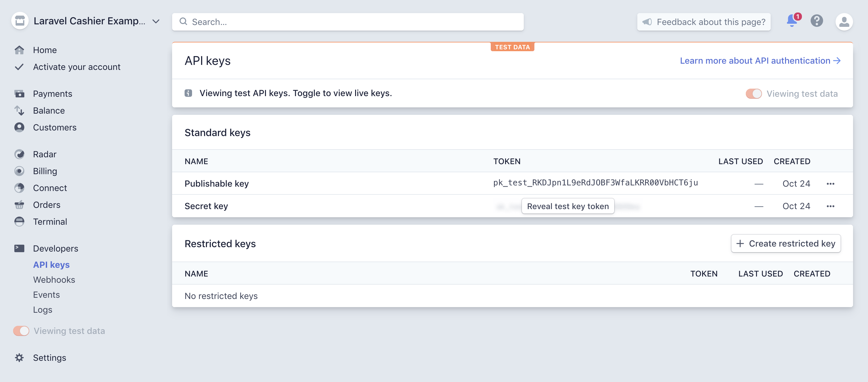Open the help question mark icon
This screenshot has height=382, width=868.
(x=817, y=21)
